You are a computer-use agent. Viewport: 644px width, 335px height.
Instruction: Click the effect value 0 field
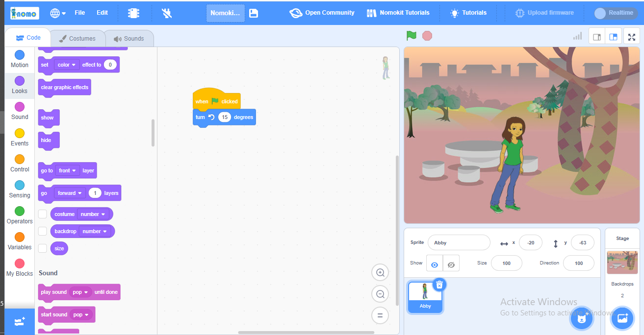pos(110,65)
